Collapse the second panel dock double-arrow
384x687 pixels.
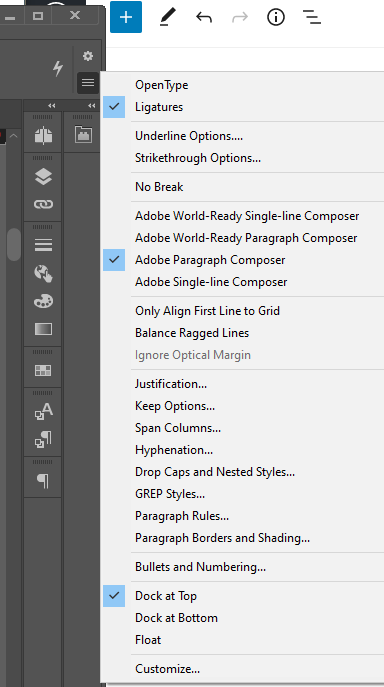pyautogui.click(x=91, y=106)
